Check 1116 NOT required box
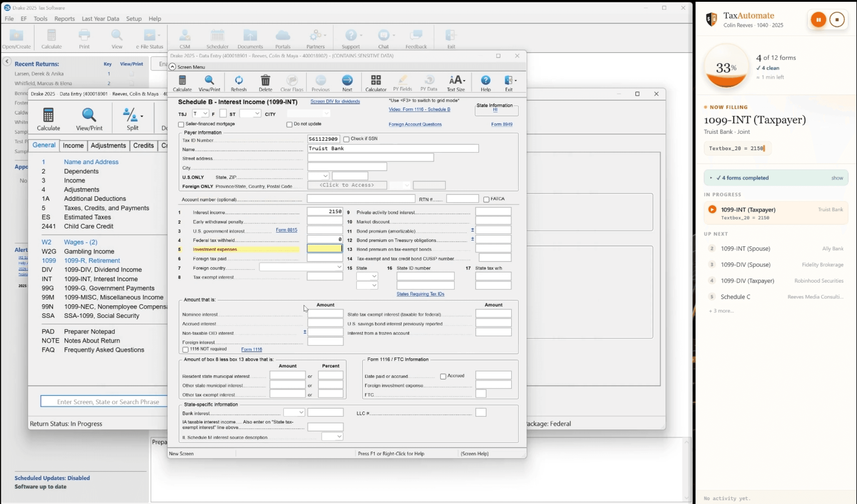Viewport: 857px width, 504px height. pos(185,350)
